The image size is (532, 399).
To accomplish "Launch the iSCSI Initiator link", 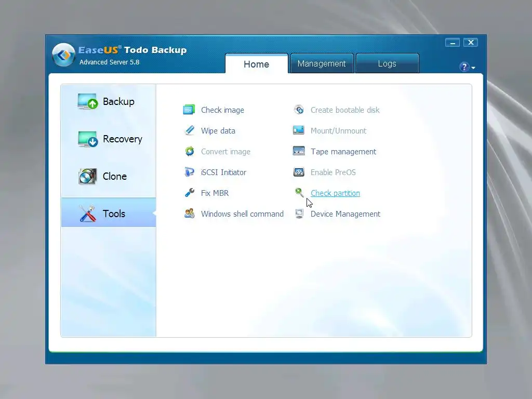I will tap(223, 172).
